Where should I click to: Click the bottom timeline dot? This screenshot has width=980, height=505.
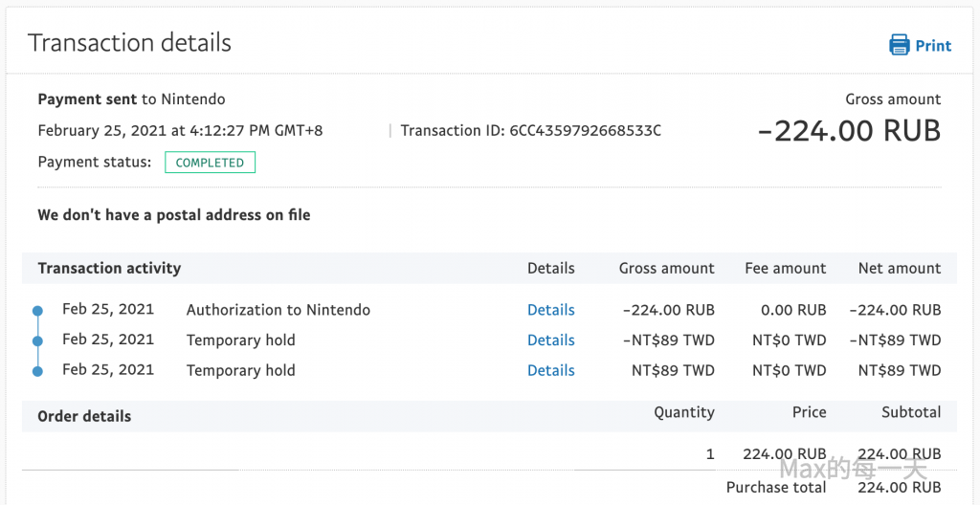(x=37, y=371)
